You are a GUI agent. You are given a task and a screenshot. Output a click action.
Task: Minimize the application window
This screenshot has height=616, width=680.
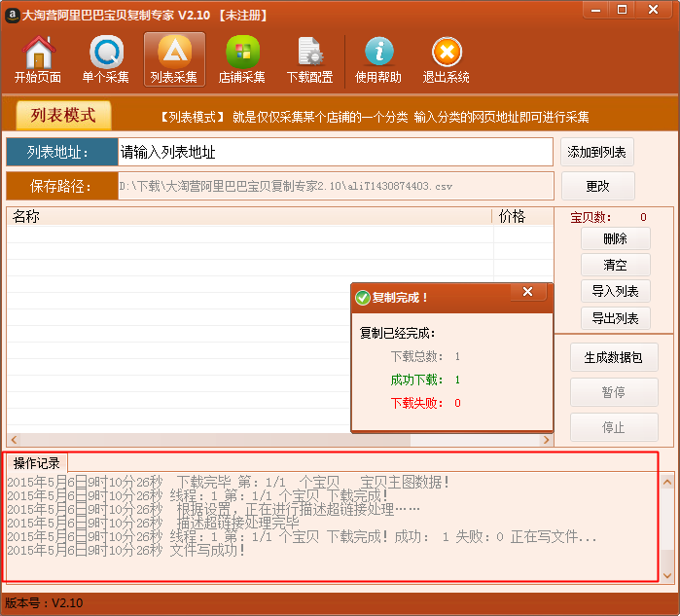596,10
